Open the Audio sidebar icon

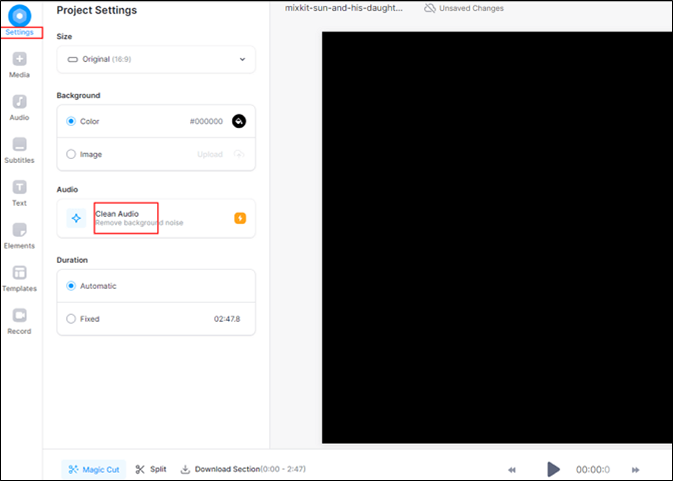pyautogui.click(x=19, y=102)
